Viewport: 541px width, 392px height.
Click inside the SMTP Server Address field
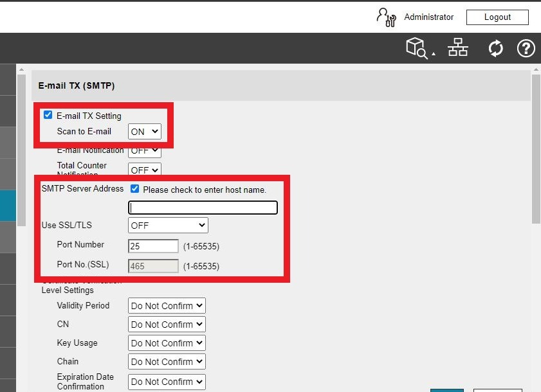tap(203, 207)
